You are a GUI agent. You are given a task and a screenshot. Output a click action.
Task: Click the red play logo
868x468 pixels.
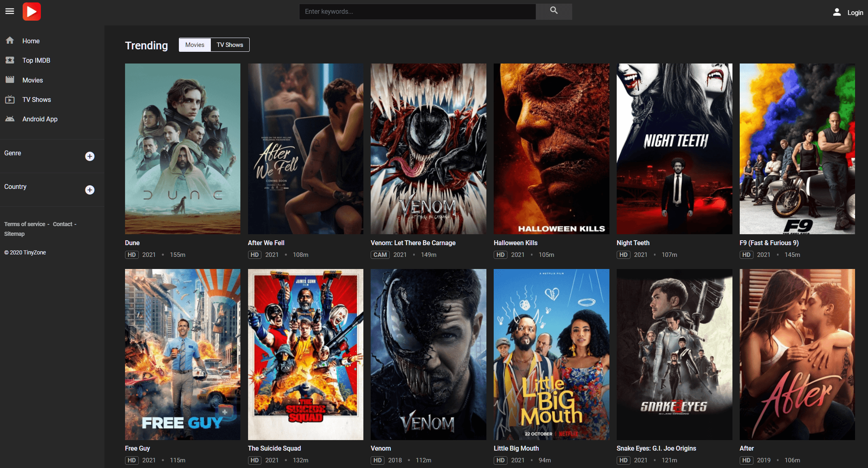(x=32, y=11)
